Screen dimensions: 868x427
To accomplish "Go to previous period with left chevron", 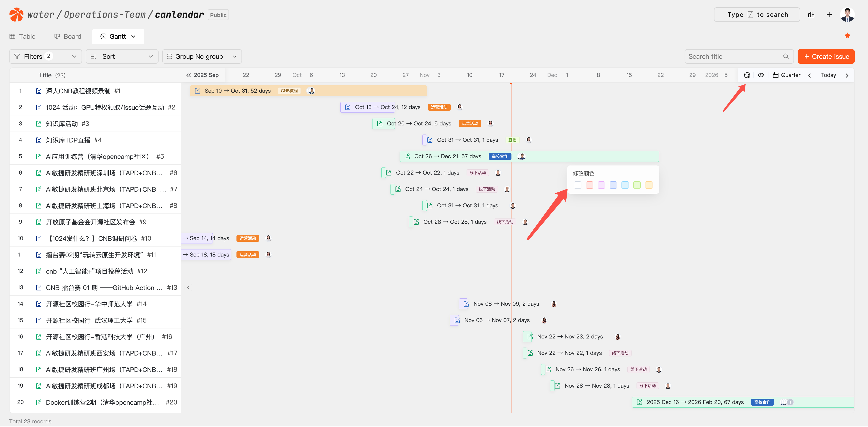I will (x=809, y=75).
